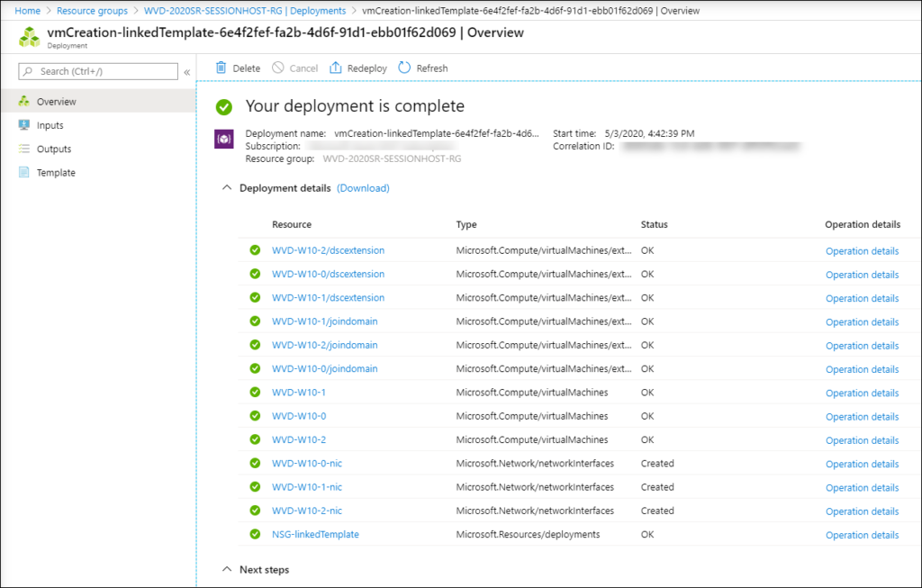Click the Redeploy upload icon
Viewport: 922px width, 588px height.
(335, 68)
